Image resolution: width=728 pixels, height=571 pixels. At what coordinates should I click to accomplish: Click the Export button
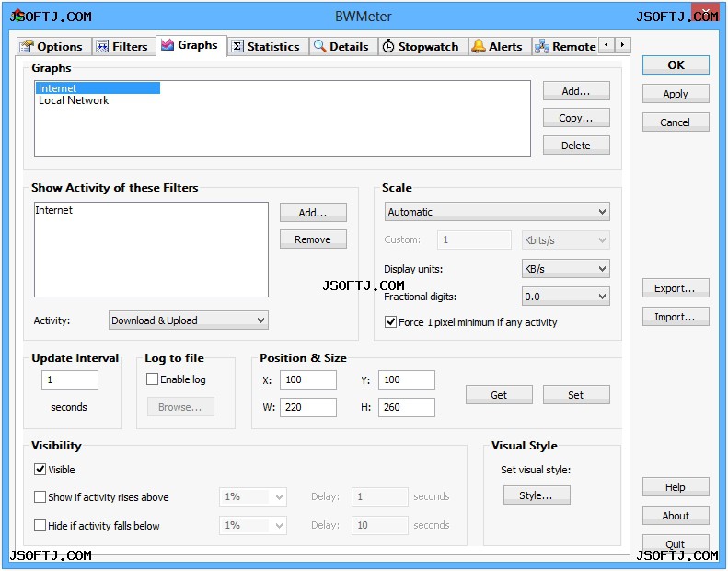676,288
